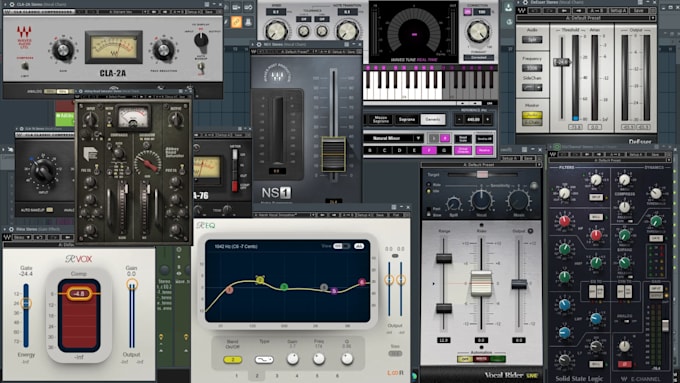The image size is (680, 383).
Task: Click the RVox Gate slider
Action: pyautogui.click(x=26, y=303)
